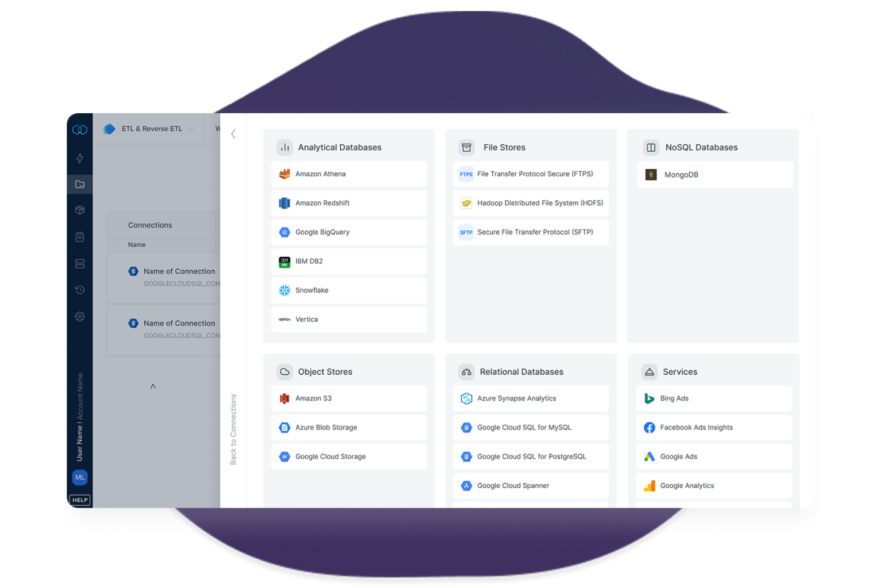The height and width of the screenshot is (588, 882).
Task: Open the ETL & Reverse ETL dropdown
Action: 149,129
